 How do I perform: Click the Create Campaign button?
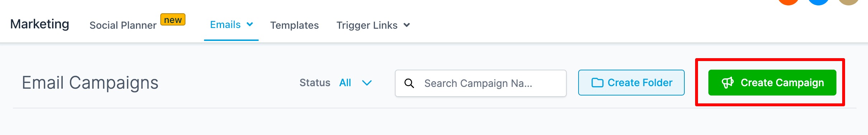click(x=772, y=83)
